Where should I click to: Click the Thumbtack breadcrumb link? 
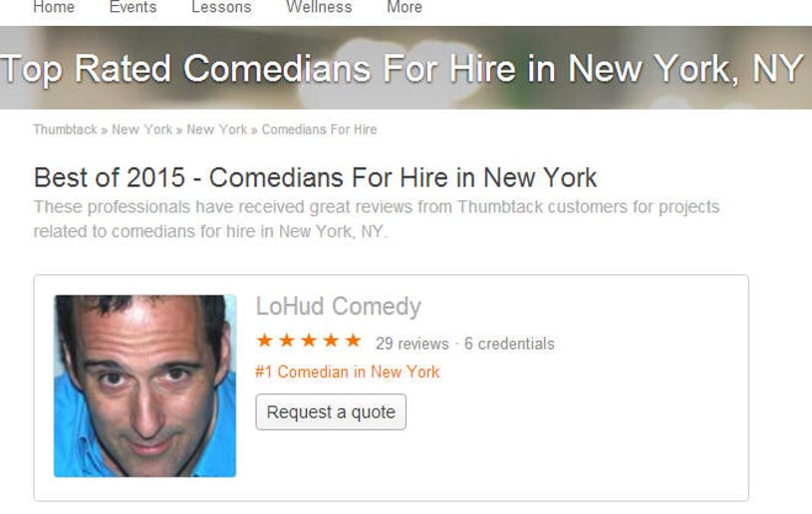tap(65, 129)
